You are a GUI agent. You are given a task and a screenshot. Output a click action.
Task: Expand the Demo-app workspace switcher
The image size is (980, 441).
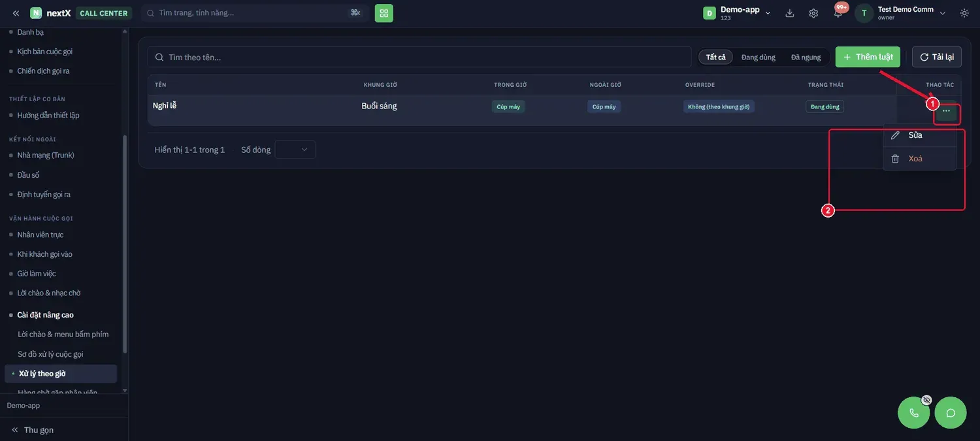click(738, 13)
